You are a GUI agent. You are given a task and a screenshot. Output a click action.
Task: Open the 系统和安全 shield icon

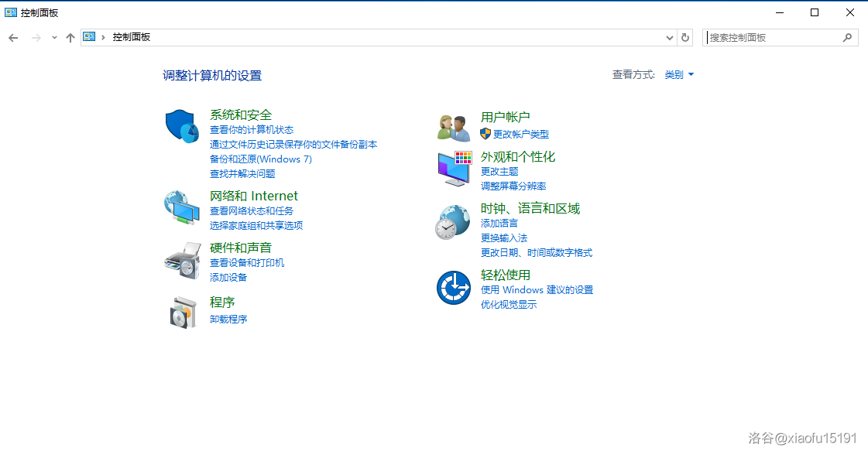click(182, 126)
